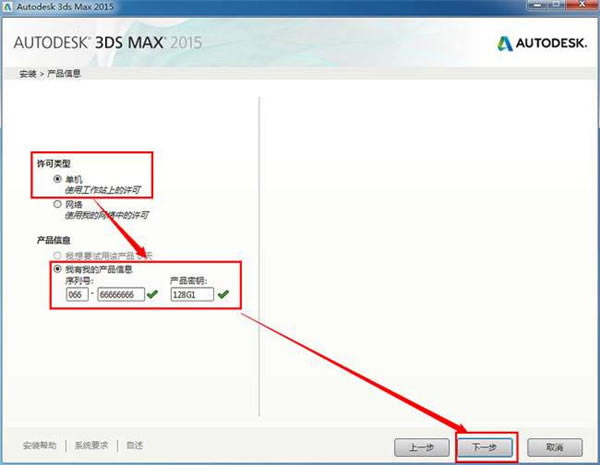The image size is (600, 465).
Task: Proceed with the 下一步 button
Action: pyautogui.click(x=486, y=446)
